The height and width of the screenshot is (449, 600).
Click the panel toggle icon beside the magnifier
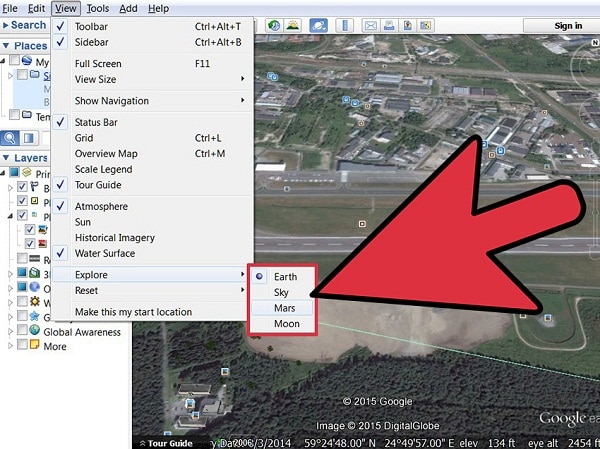pos(29,138)
